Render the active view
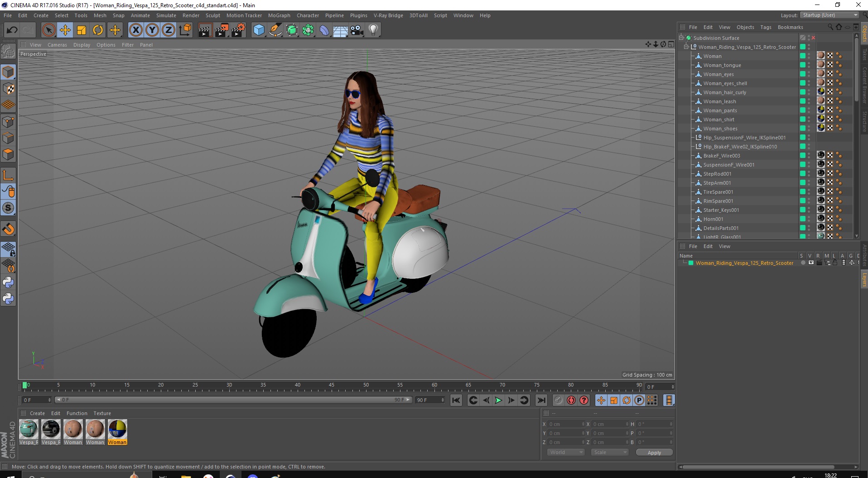The width and height of the screenshot is (868, 478). click(205, 30)
